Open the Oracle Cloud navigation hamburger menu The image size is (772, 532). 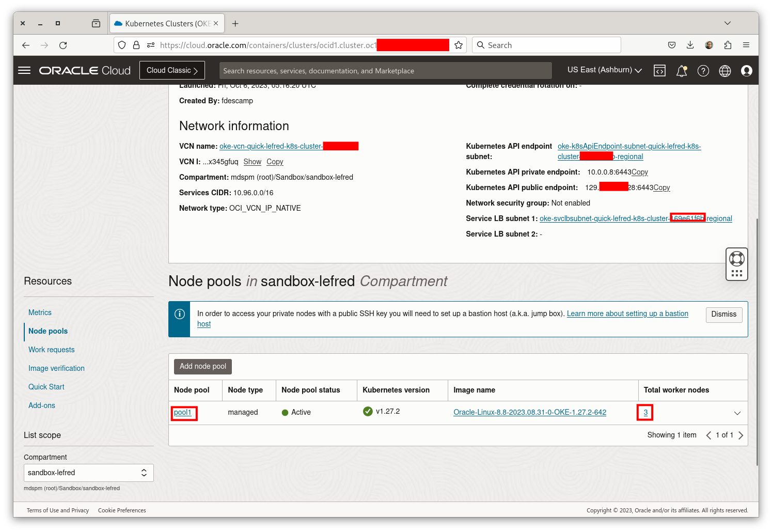tap(24, 70)
